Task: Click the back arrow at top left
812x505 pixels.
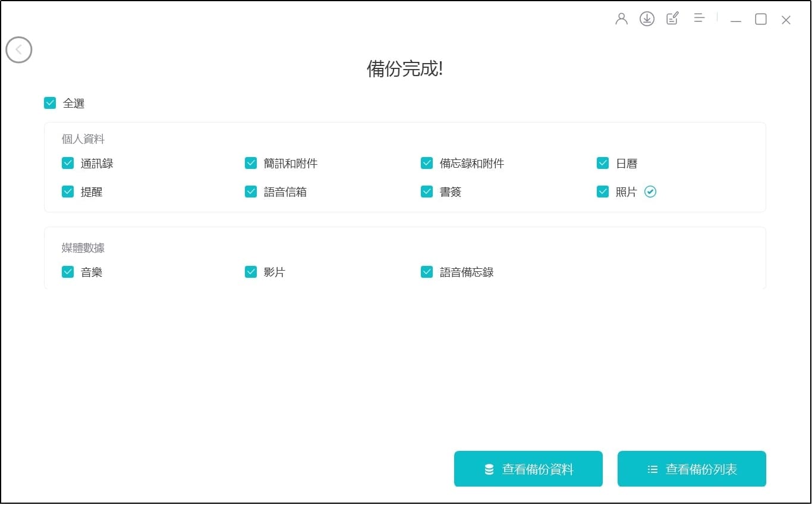Action: (19, 50)
